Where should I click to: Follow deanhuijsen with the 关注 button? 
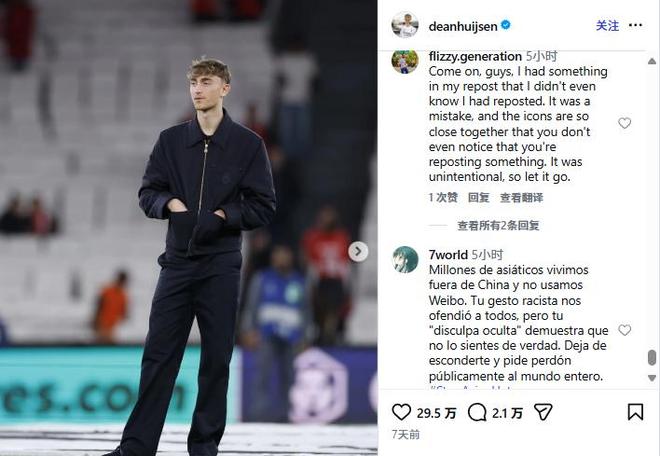point(607,26)
